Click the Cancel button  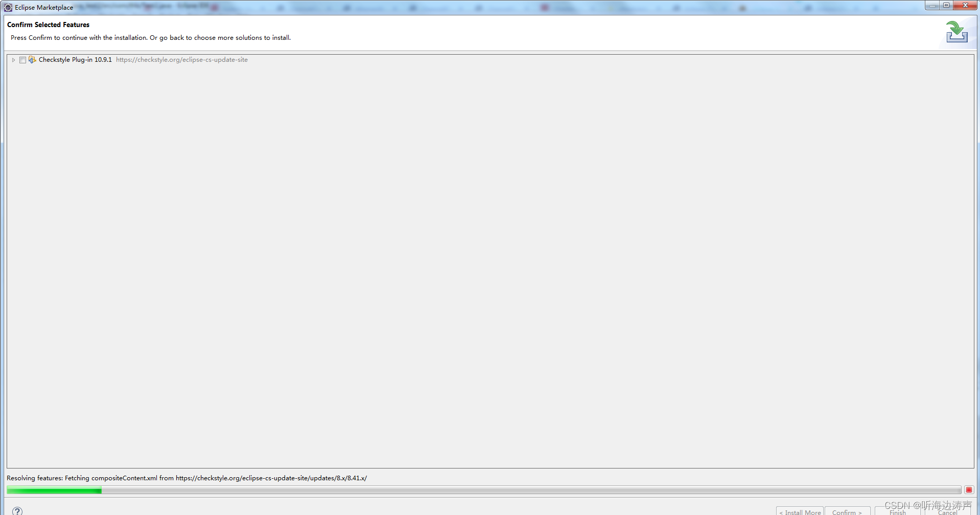coord(947,511)
